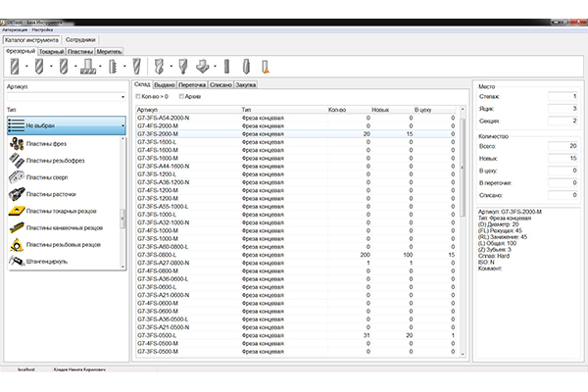The width and height of the screenshot is (588, 392).
Task: Select the Склад tab
Action: [142, 84]
